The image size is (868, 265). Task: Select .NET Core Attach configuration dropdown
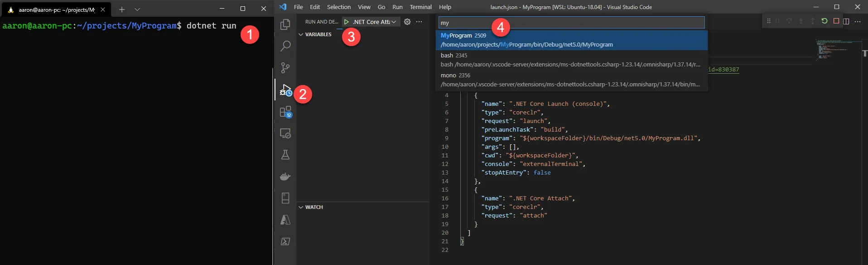374,22
